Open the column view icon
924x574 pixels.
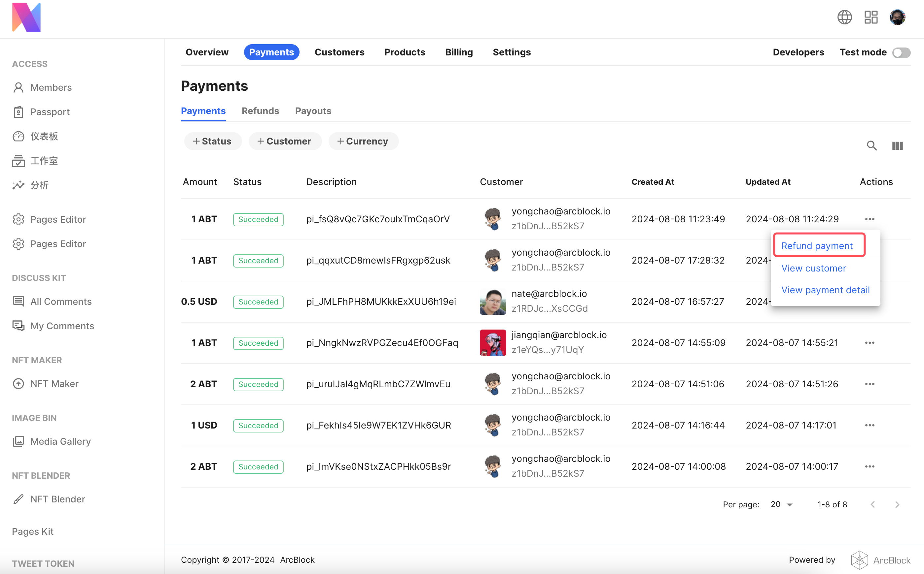pos(897,146)
